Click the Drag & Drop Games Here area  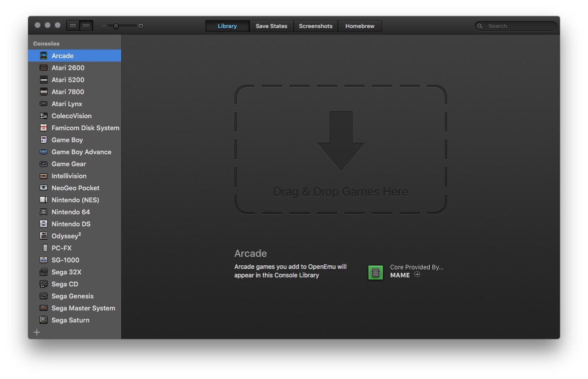click(x=341, y=150)
